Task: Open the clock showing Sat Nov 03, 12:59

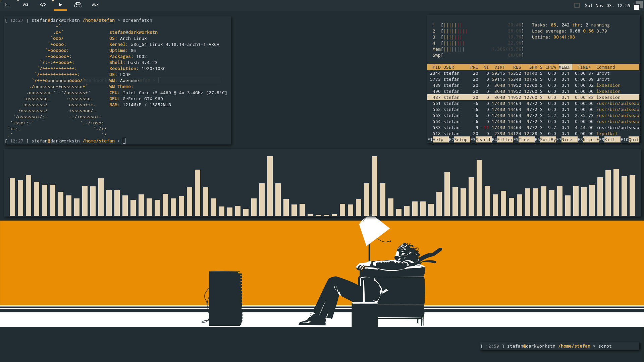Action: (607, 5)
